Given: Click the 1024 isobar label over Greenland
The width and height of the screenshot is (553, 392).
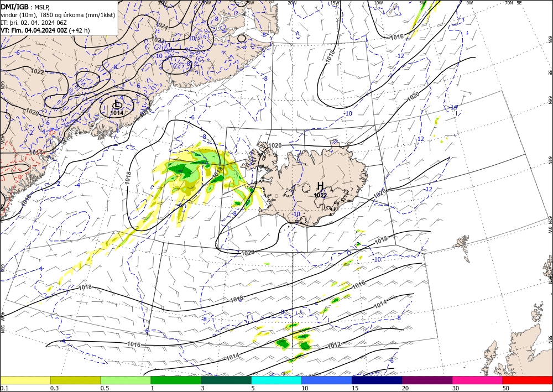Looking at the screenshot, I should (x=161, y=25).
